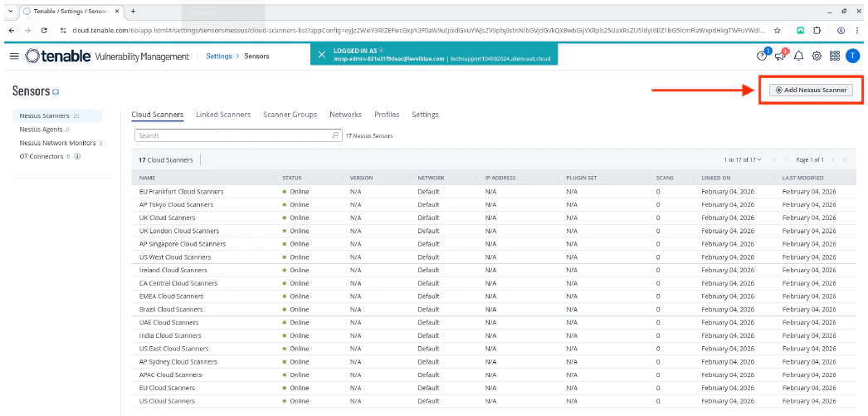The image size is (868, 416).
Task: Click the info icon beside Logged In As
Action: pos(382,50)
